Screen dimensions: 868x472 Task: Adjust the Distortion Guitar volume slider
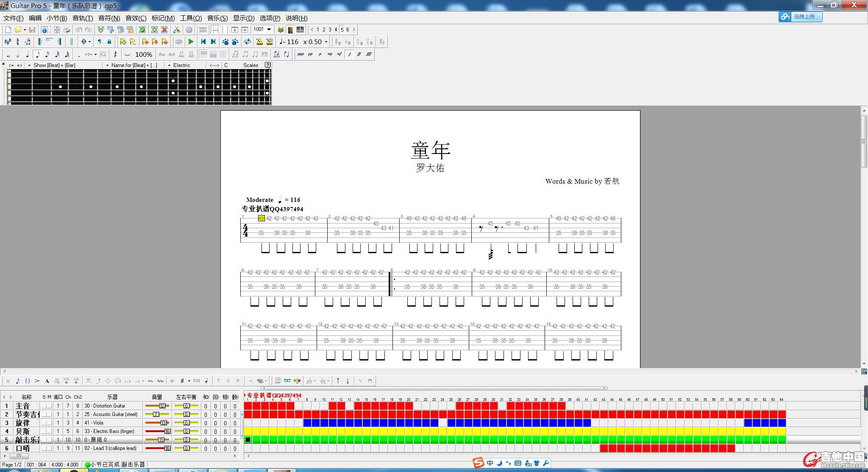(162, 406)
